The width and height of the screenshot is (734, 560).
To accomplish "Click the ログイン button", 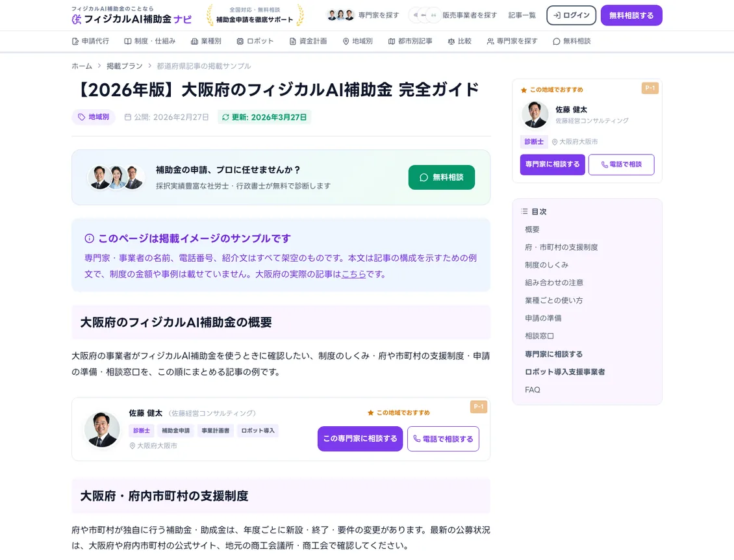I will (x=571, y=16).
